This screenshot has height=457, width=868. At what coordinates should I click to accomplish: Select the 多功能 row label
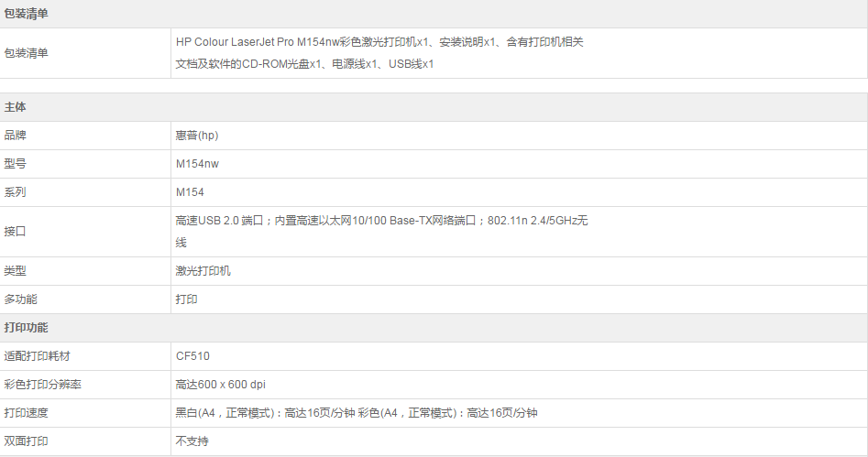click(x=20, y=299)
